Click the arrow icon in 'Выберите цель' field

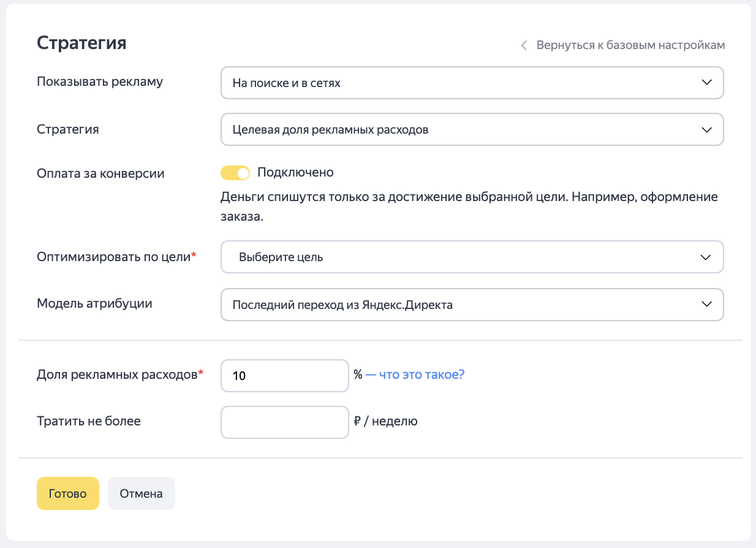coord(706,257)
